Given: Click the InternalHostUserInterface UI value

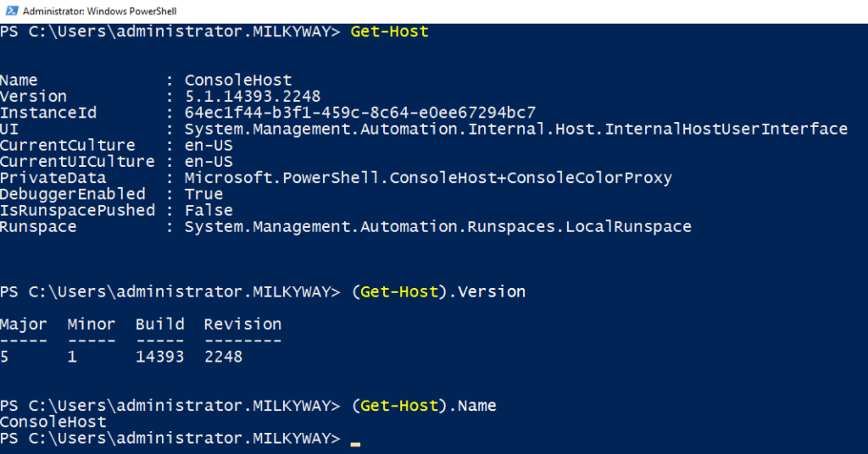Looking at the screenshot, I should (516, 129).
